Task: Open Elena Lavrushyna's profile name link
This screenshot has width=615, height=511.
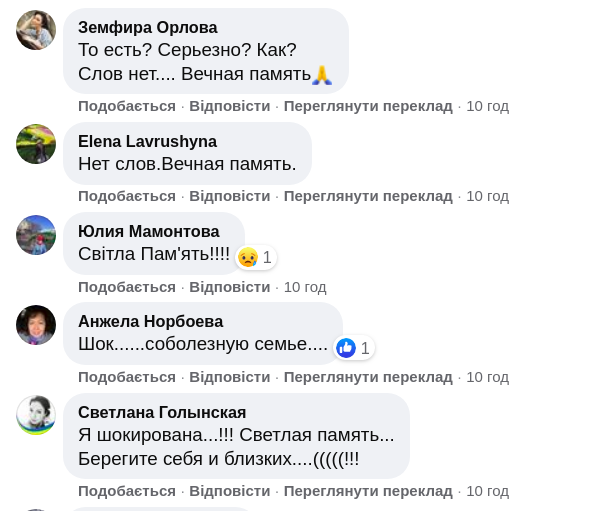Action: pyautogui.click(x=147, y=141)
